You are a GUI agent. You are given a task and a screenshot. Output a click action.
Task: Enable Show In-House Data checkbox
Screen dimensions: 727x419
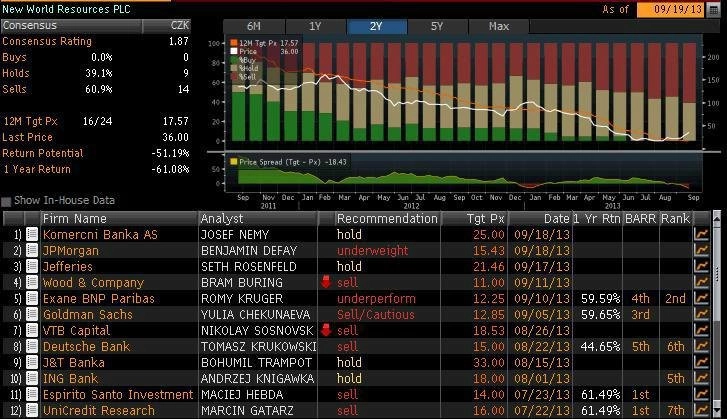(6, 201)
